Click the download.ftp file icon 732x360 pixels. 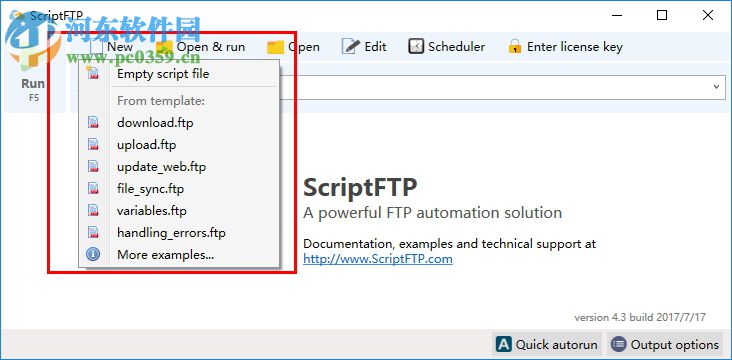(93, 123)
